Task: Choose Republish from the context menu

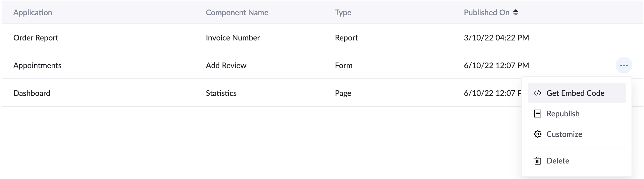Action: click(x=563, y=114)
